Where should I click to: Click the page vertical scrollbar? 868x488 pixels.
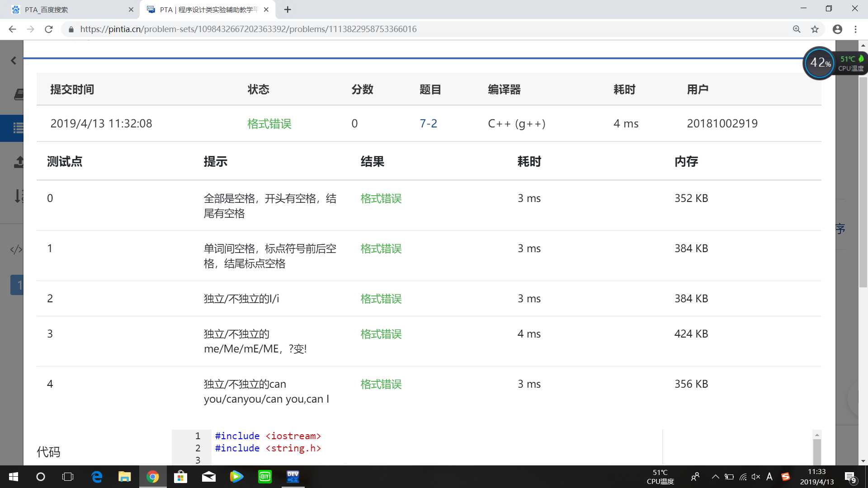click(863, 182)
